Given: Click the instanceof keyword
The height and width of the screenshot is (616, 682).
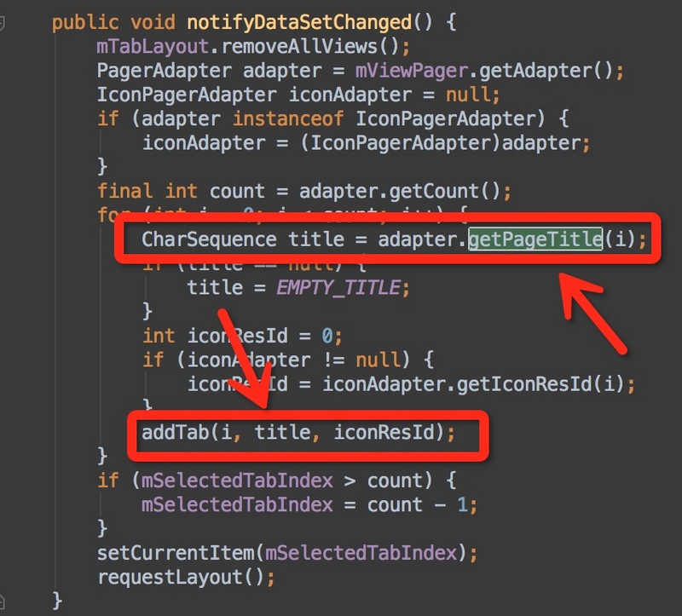Looking at the screenshot, I should click(x=288, y=118).
